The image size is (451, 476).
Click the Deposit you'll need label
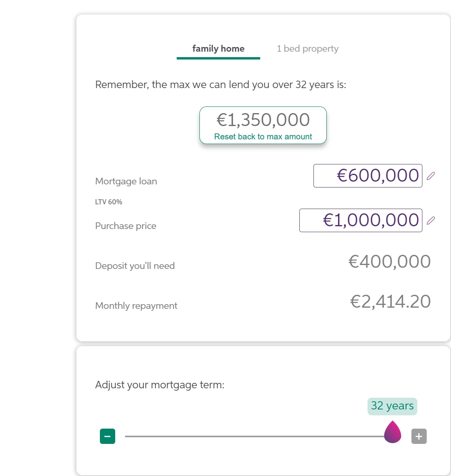[x=135, y=266]
